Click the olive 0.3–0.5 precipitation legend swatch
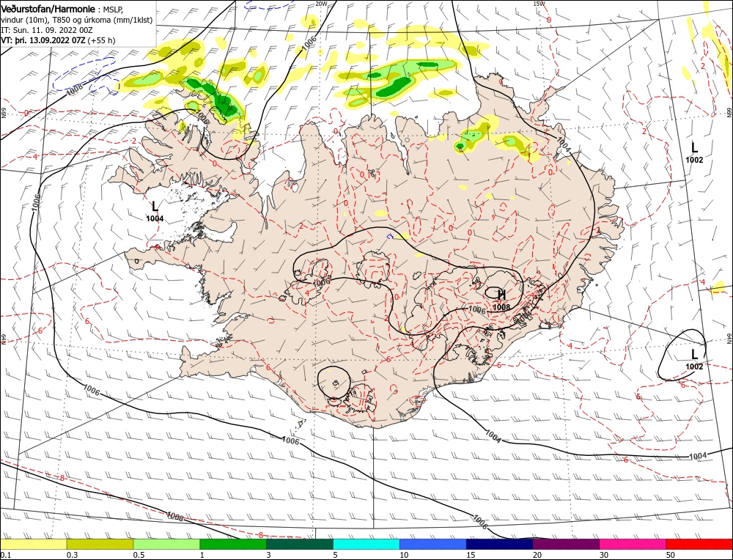 point(100,544)
